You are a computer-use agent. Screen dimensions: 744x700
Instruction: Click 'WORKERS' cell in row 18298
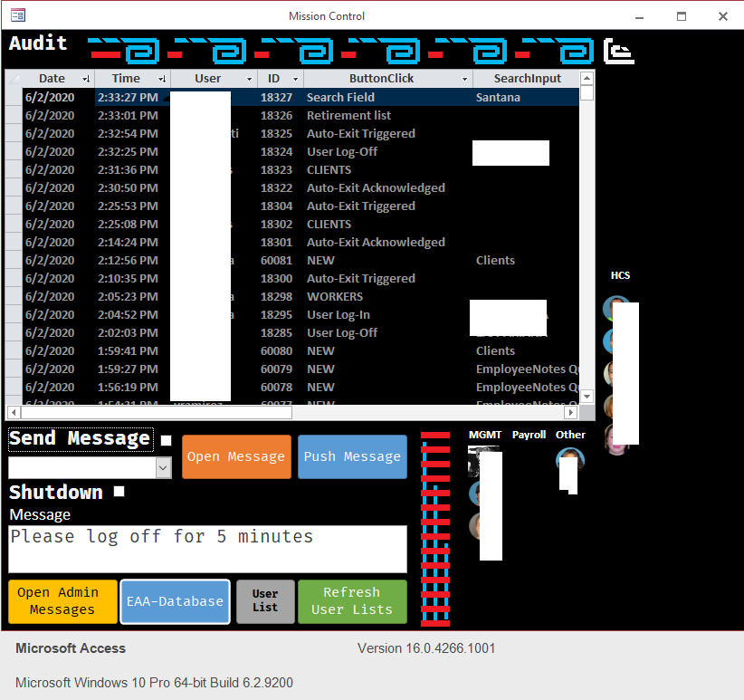[335, 297]
